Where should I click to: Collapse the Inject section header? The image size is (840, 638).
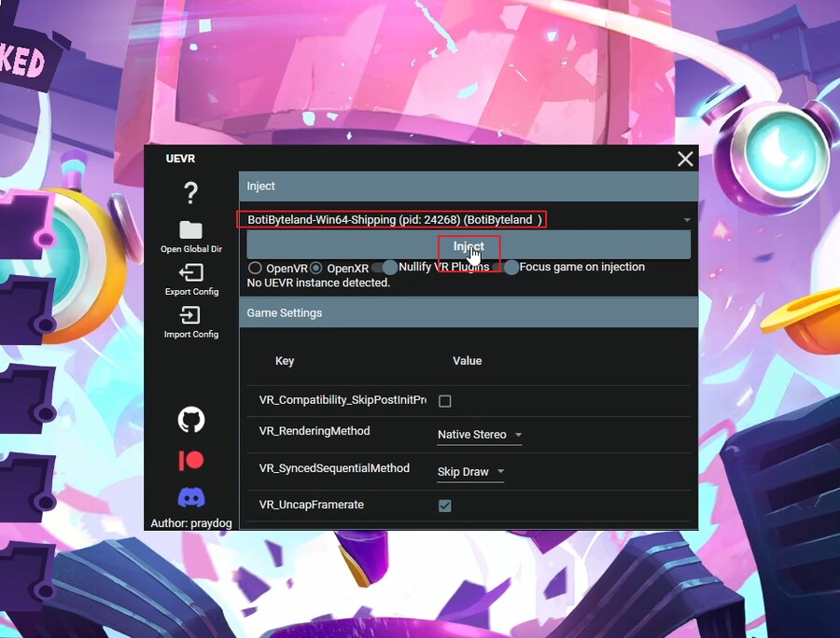tap(469, 187)
